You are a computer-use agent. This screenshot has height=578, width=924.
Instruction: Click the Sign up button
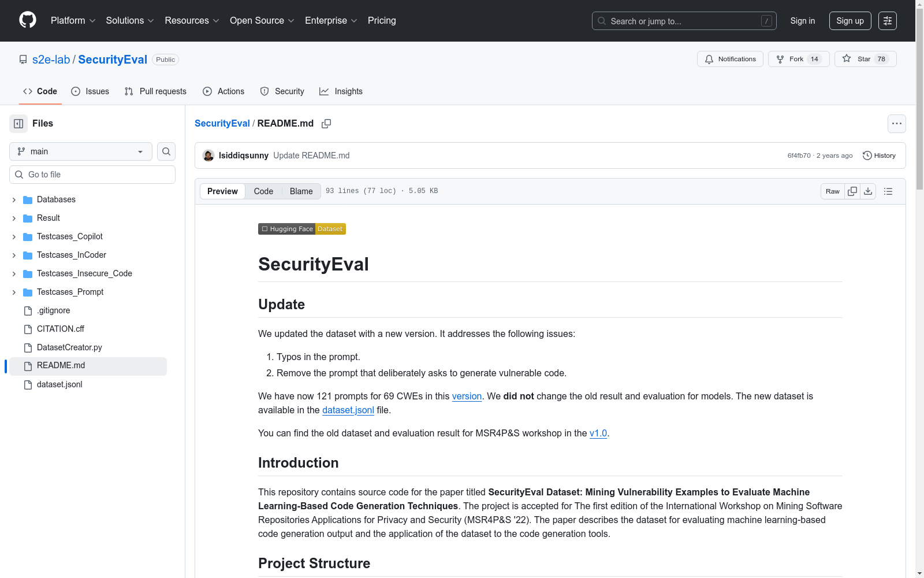[850, 21]
